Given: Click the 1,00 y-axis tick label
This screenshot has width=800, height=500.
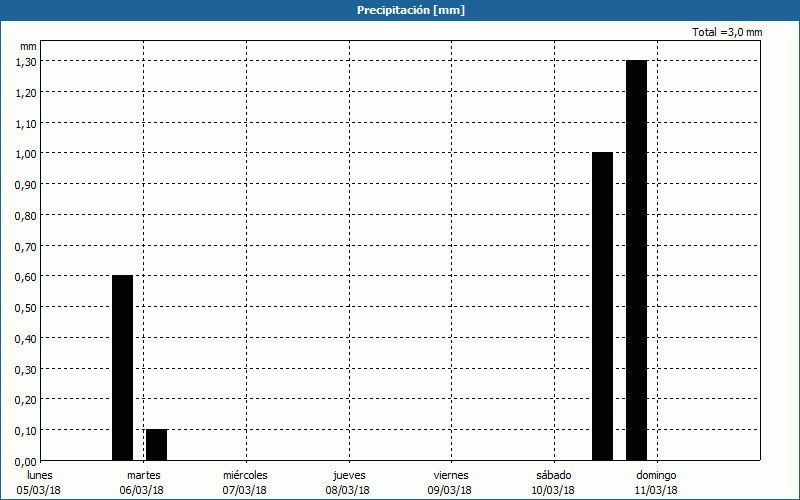Looking at the screenshot, I should click(26, 153).
